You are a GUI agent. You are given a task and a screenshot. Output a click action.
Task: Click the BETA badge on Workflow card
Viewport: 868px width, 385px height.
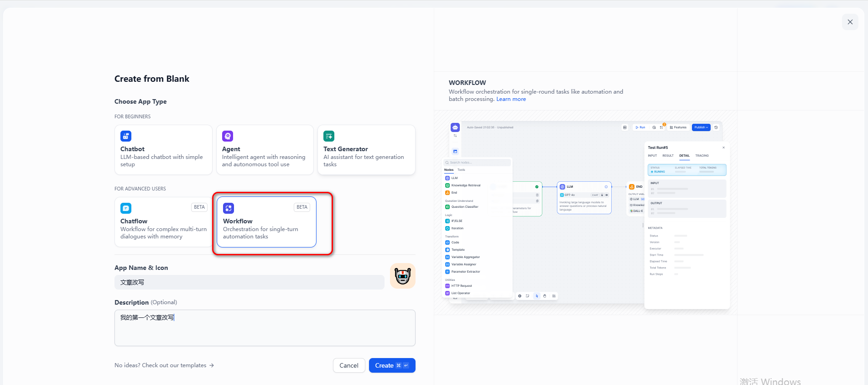click(x=301, y=207)
